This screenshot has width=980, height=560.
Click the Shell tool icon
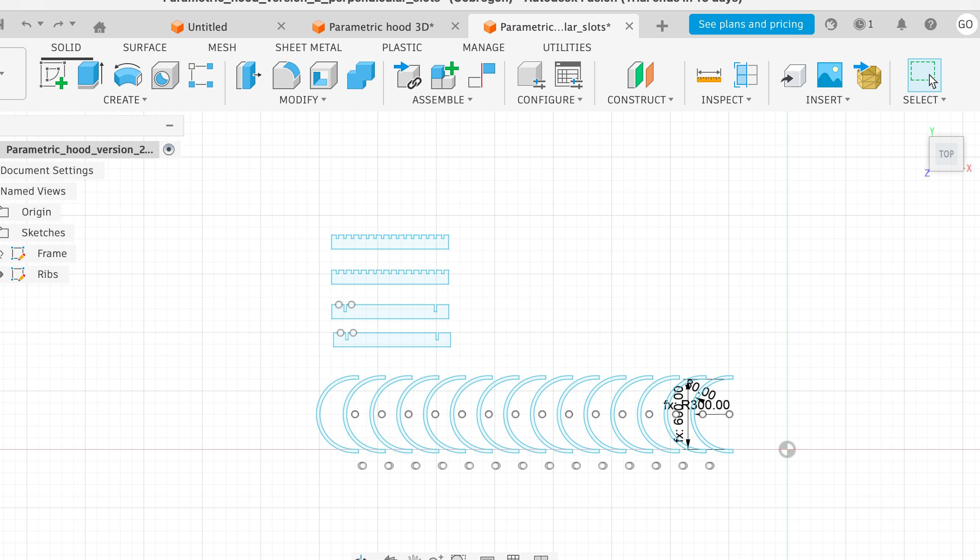323,75
